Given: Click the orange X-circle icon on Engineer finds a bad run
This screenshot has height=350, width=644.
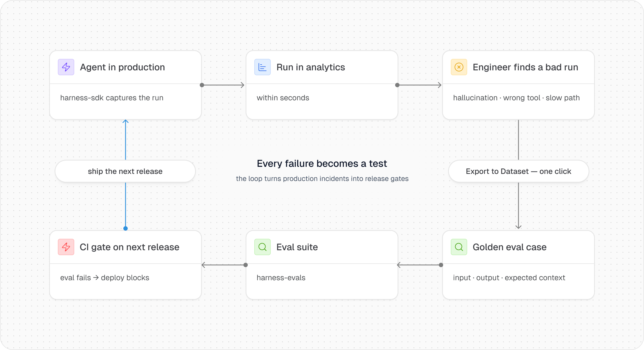Looking at the screenshot, I should coord(459,67).
